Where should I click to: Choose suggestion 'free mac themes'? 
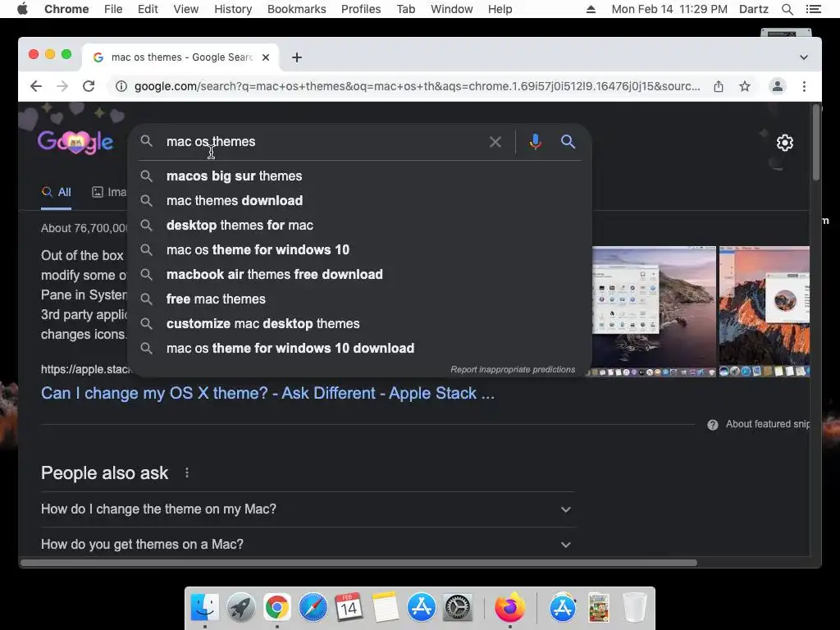[359, 299]
